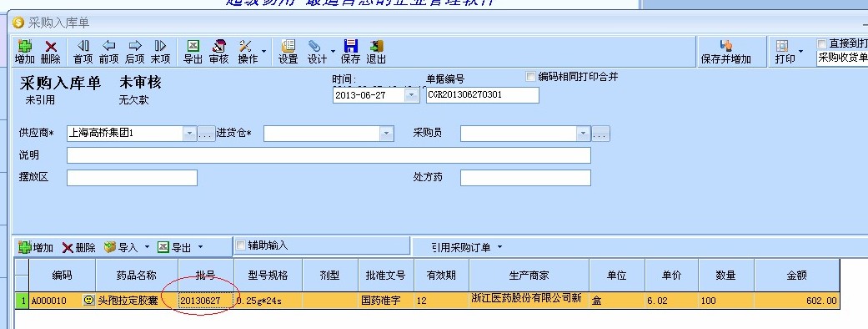Click the smiley icon beside 头孢拉定胶囊

coord(88,300)
